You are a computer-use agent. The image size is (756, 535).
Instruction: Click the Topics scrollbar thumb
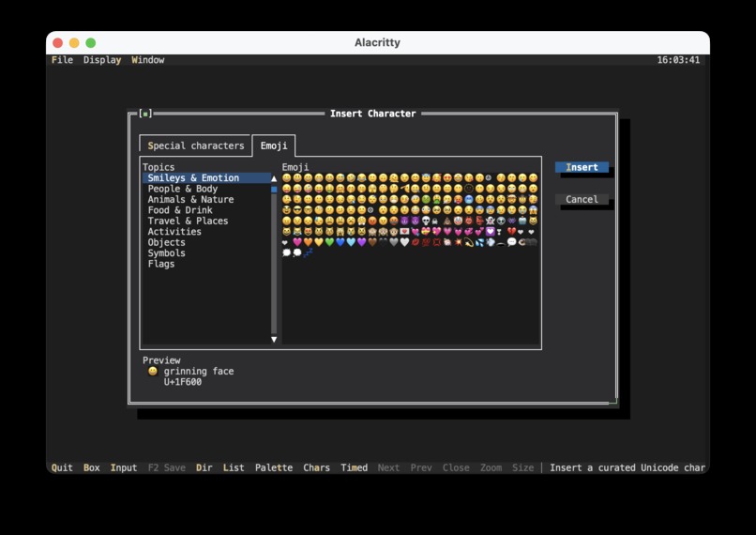coord(274,189)
